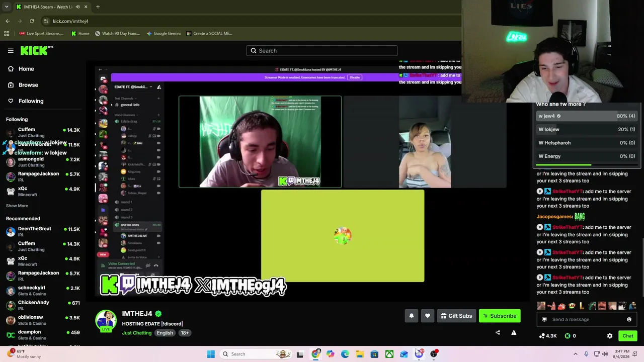The height and width of the screenshot is (362, 644).
Task: Open Xbox app from taskbar
Action: click(x=389, y=354)
